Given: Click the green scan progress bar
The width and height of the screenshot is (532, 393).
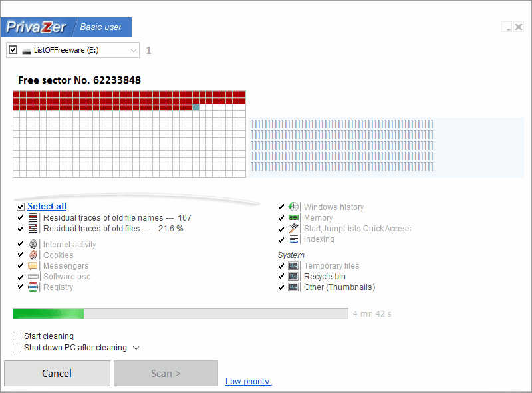Looking at the screenshot, I should (180, 314).
